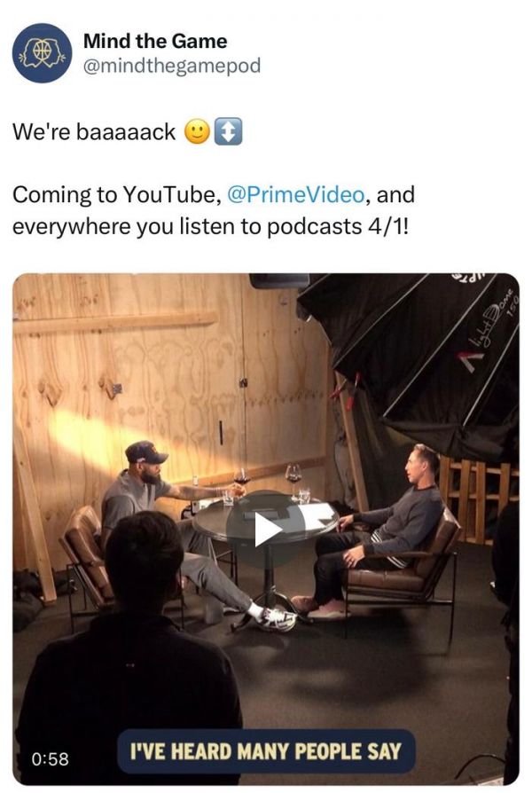
Task: Click the "everywhere you listen to podcasts 4/1!" line
Action: pos(210,226)
